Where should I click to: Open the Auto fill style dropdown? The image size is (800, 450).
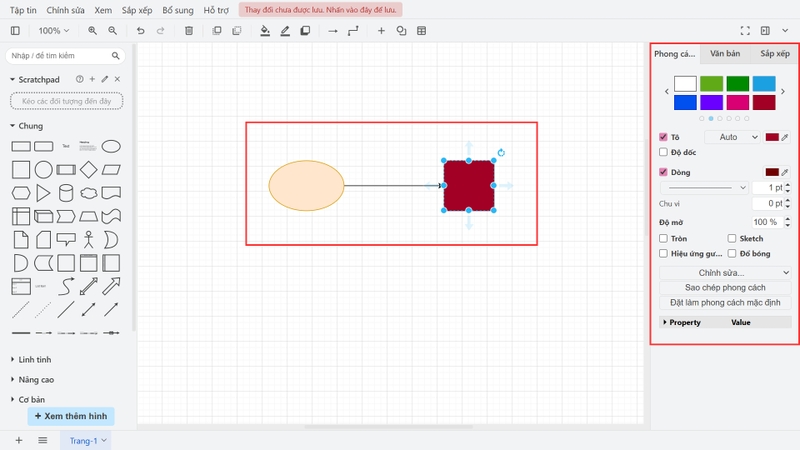(733, 137)
